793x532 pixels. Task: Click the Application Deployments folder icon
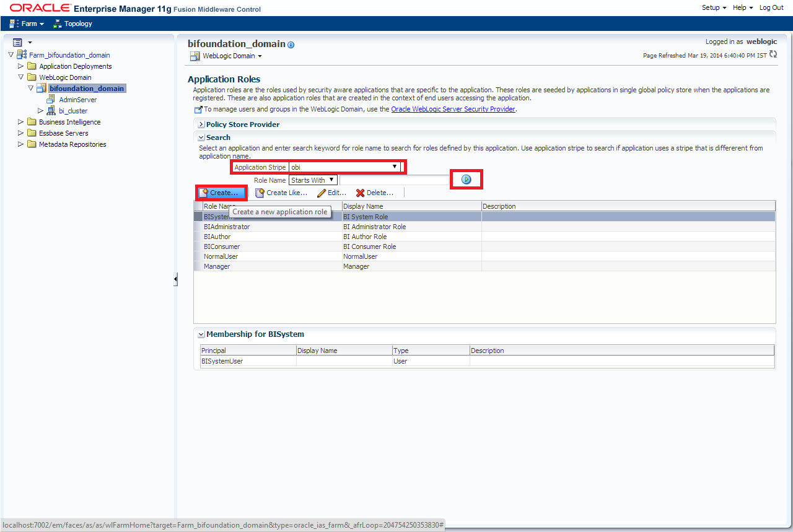[32, 66]
